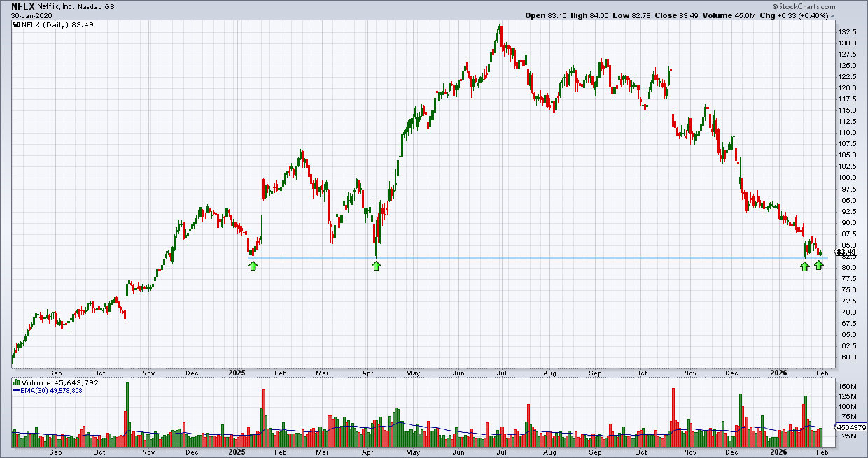Image resolution: width=868 pixels, height=458 pixels.
Task: Click the blue EMA(30) line legend marker
Action: pos(15,391)
